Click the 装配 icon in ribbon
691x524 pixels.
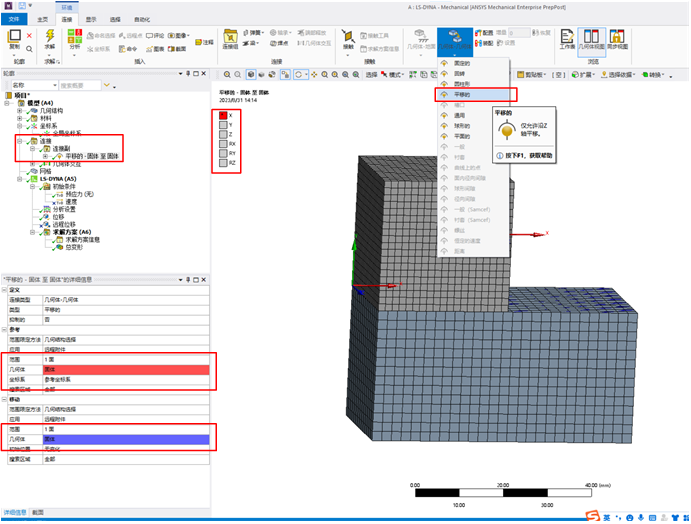pos(479,43)
